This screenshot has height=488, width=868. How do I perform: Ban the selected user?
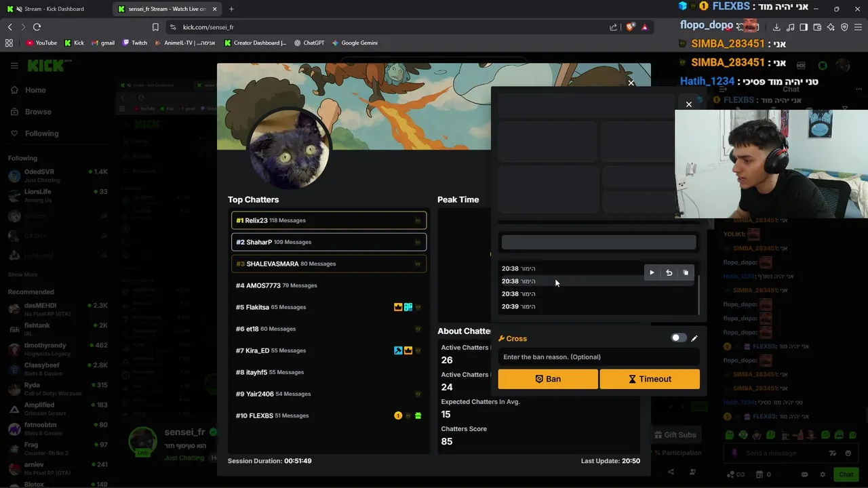coord(548,379)
